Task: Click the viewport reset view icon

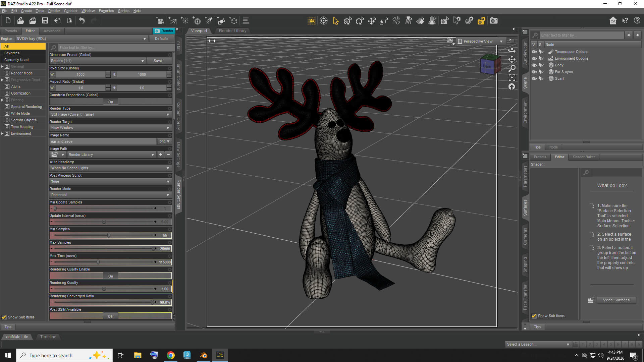Action: click(x=512, y=86)
